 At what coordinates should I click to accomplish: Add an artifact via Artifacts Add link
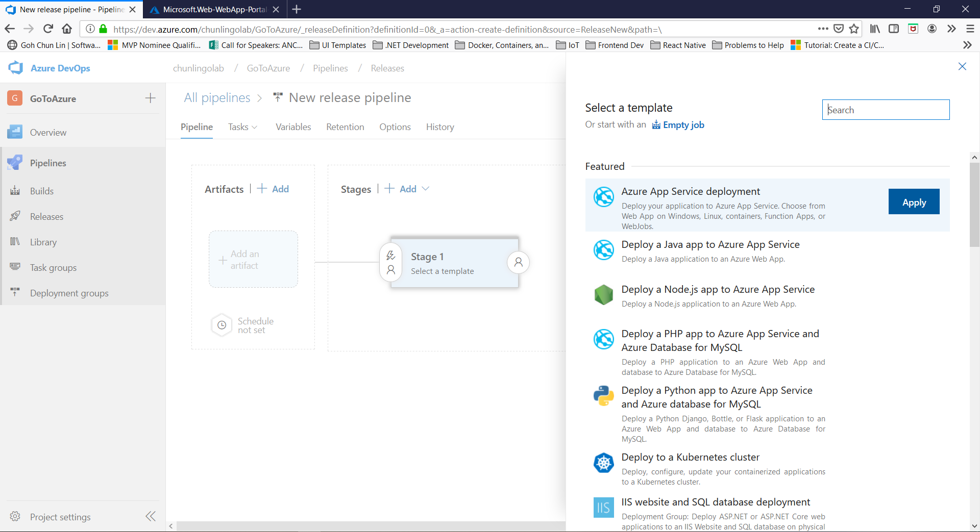coord(273,189)
